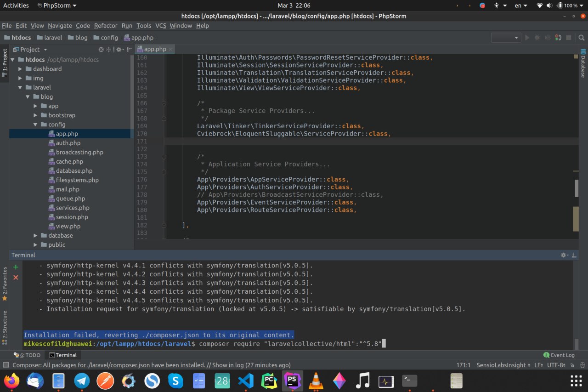Open the File menu
Viewport: 588px width, 392px height.
pyautogui.click(x=6, y=26)
